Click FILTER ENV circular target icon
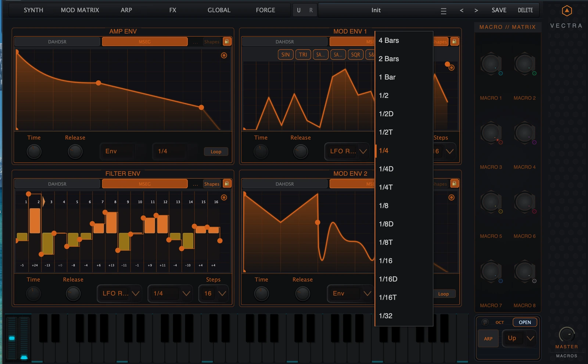 (224, 198)
